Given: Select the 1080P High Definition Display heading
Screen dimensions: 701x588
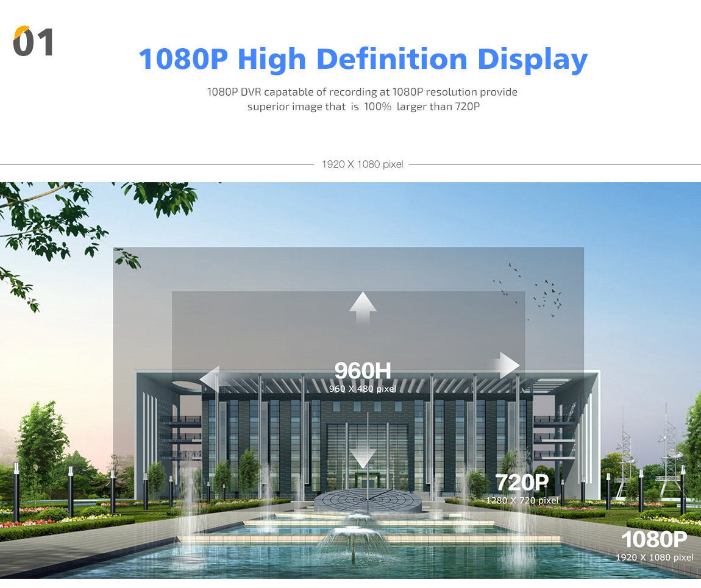Looking at the screenshot, I should pos(363,58).
